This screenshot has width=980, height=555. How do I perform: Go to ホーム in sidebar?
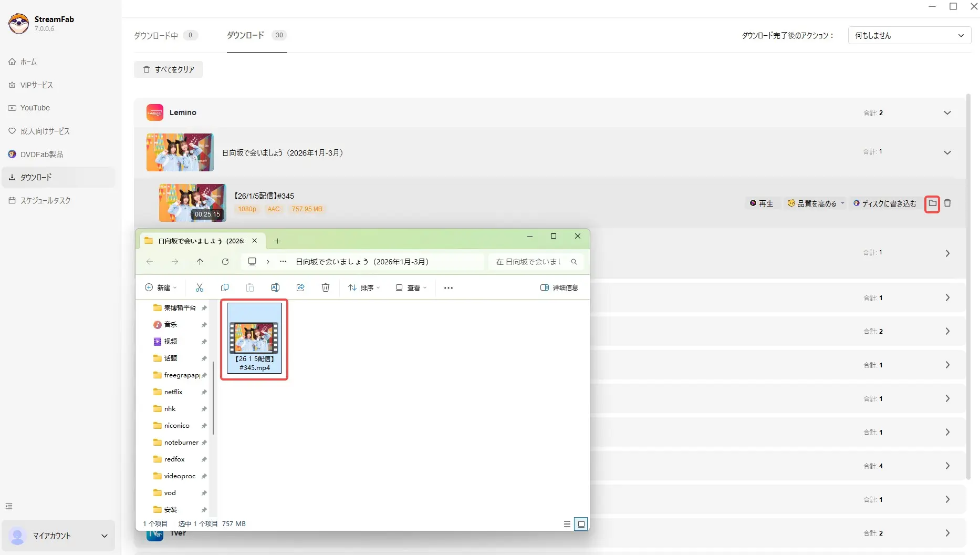(x=58, y=62)
